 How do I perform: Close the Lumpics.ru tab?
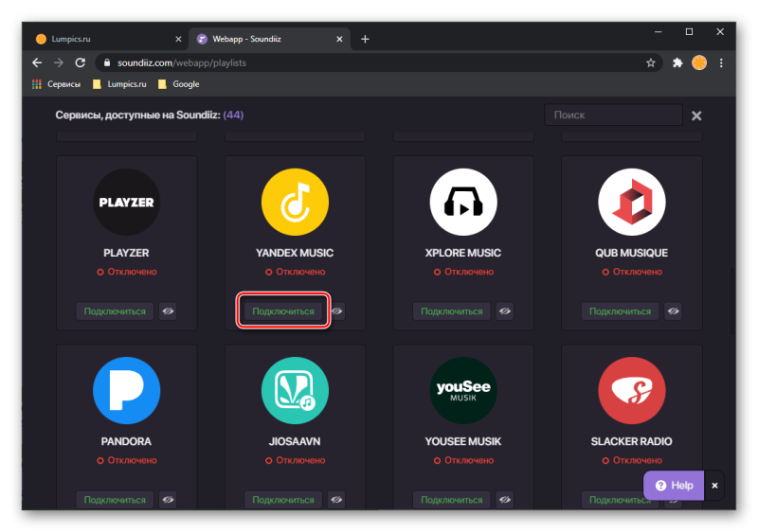click(178, 39)
